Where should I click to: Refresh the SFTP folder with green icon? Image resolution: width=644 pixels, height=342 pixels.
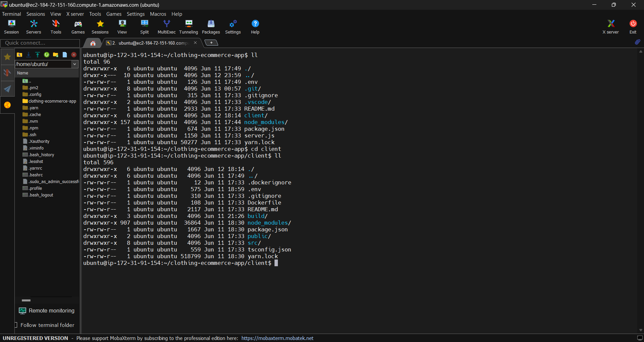(47, 55)
